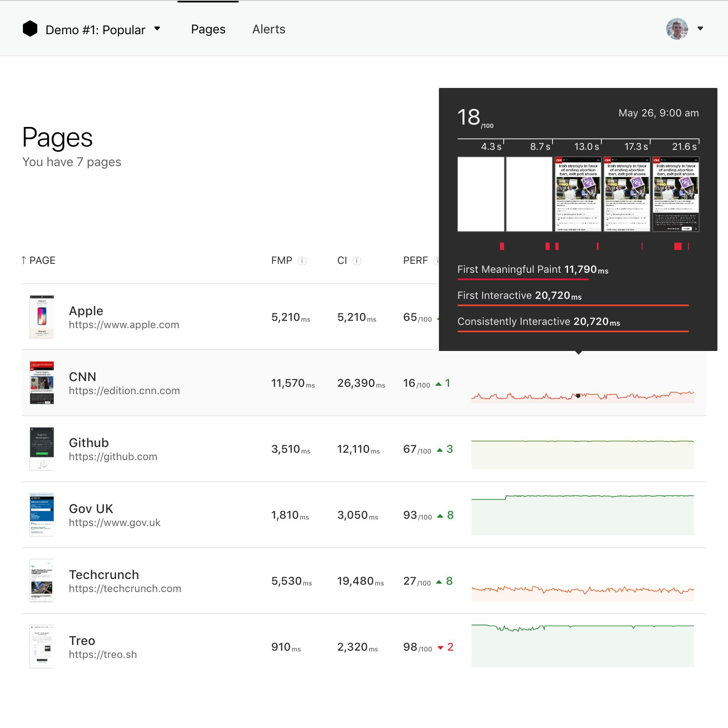This screenshot has width=728, height=728.
Task: Click the https://techcrunch.com URL text
Action: coord(125,589)
